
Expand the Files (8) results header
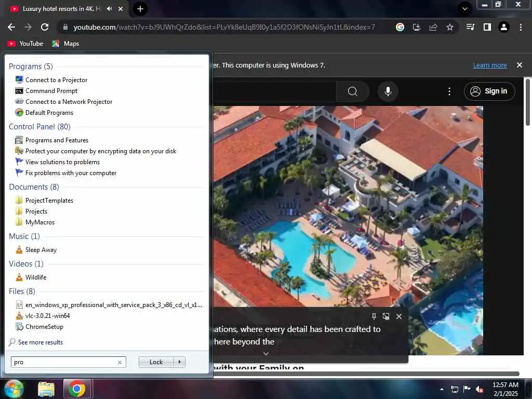(x=22, y=291)
